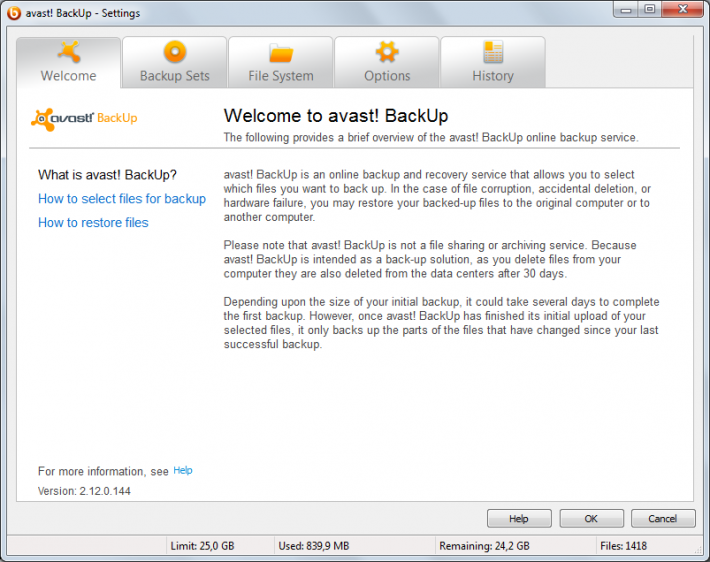Click the avast! icon in title bar

coord(14,13)
